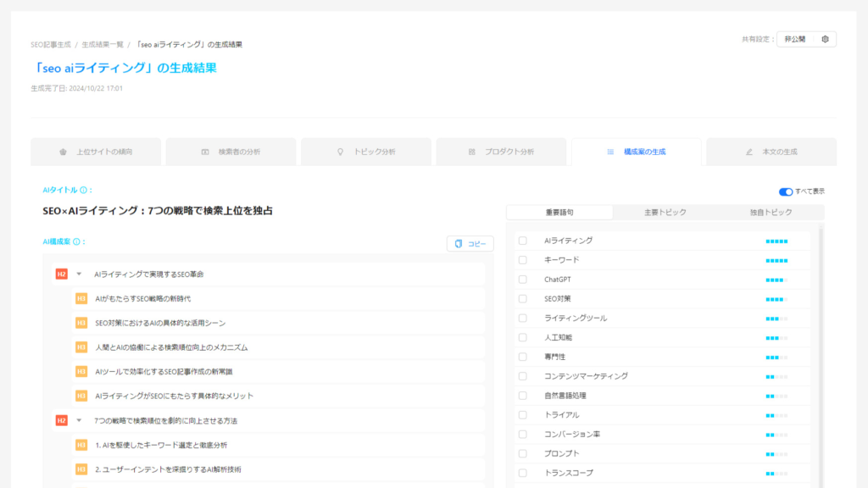Click the lightbulb icon on トピック分析 tab
Image resolution: width=868 pixels, height=488 pixels.
point(341,152)
